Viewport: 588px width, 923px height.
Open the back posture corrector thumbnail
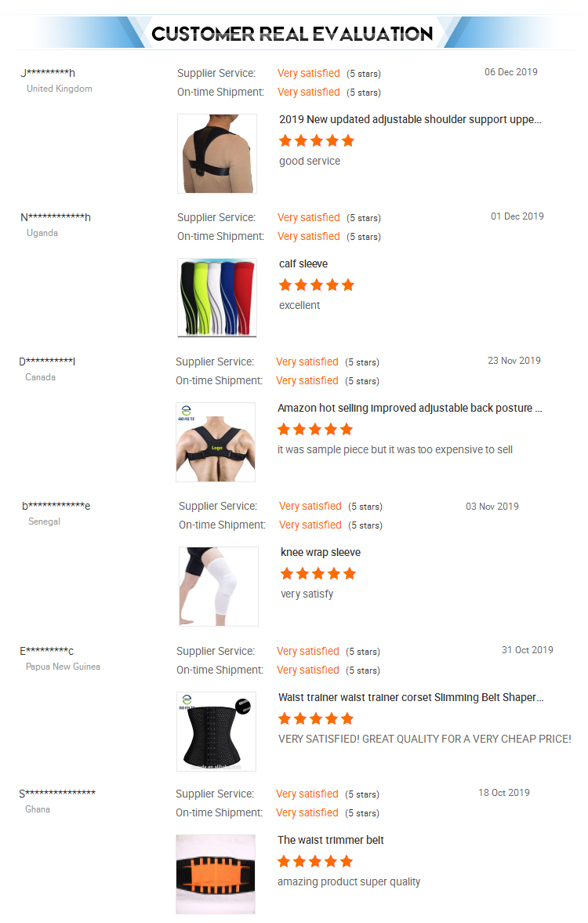(216, 442)
